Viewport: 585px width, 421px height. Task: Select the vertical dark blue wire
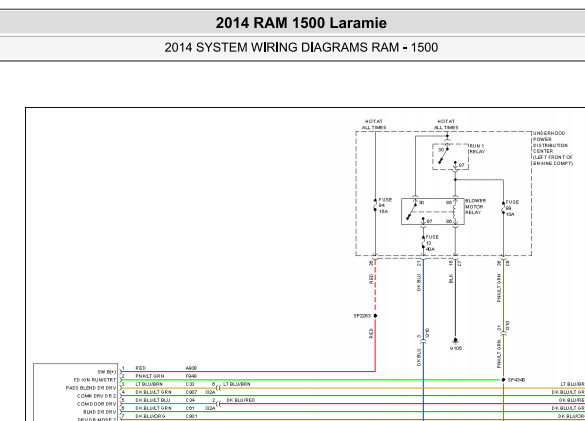click(423, 340)
